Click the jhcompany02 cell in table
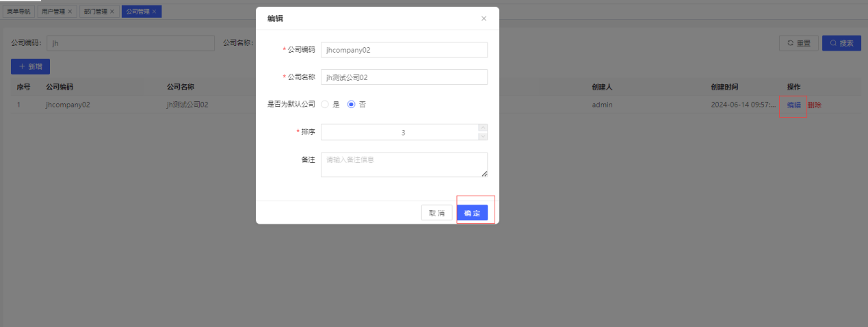 coord(68,105)
